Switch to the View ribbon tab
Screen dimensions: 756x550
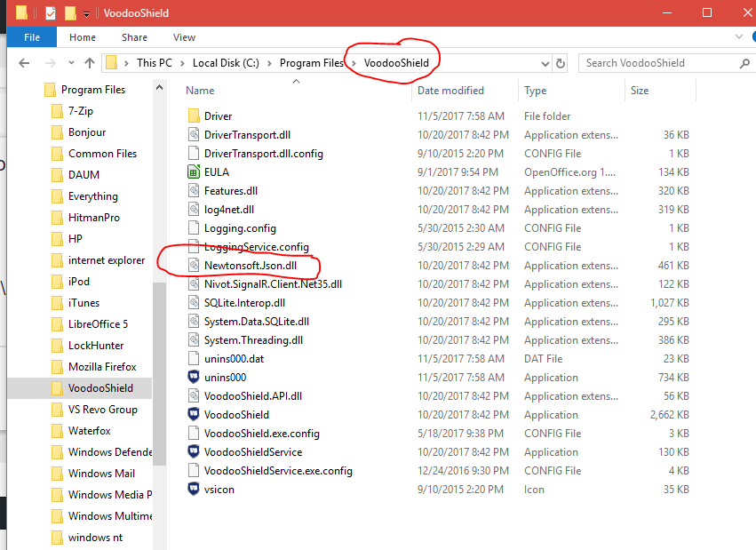pyautogui.click(x=184, y=37)
